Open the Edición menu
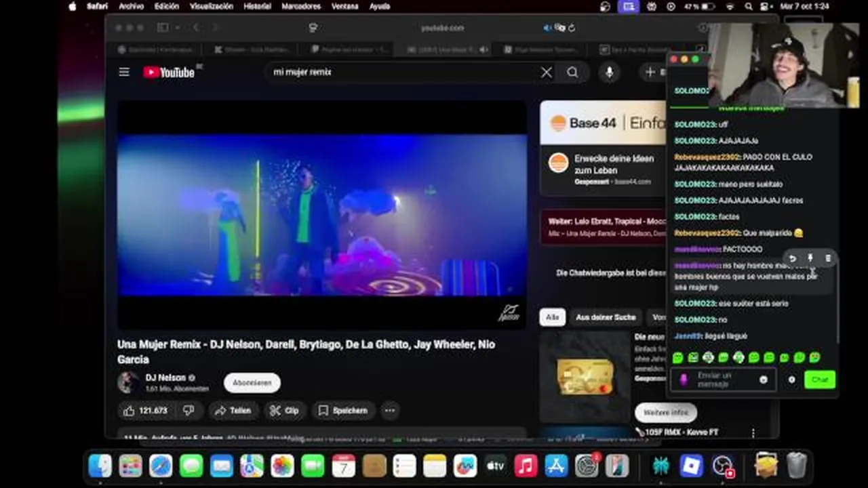The image size is (868, 488). point(167,6)
